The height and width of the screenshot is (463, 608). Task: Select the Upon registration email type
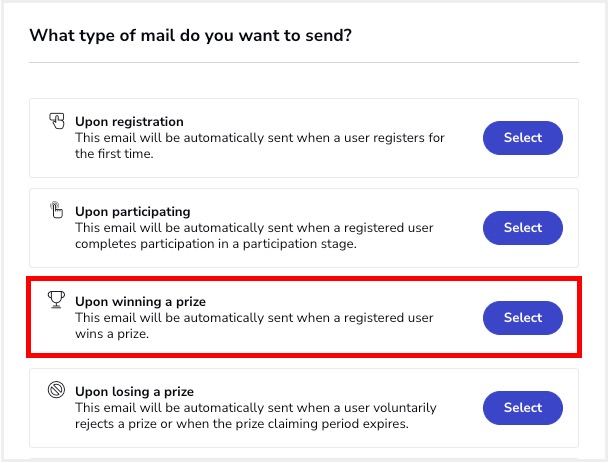[x=522, y=138]
